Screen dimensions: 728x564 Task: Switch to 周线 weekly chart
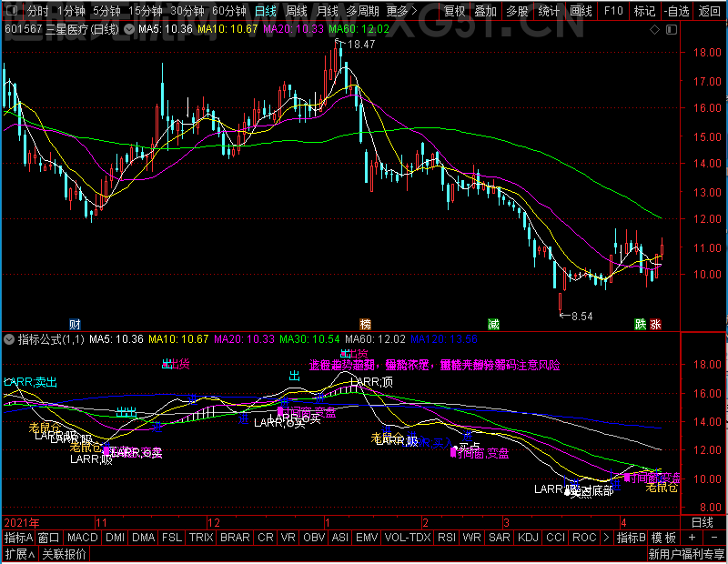297,11
